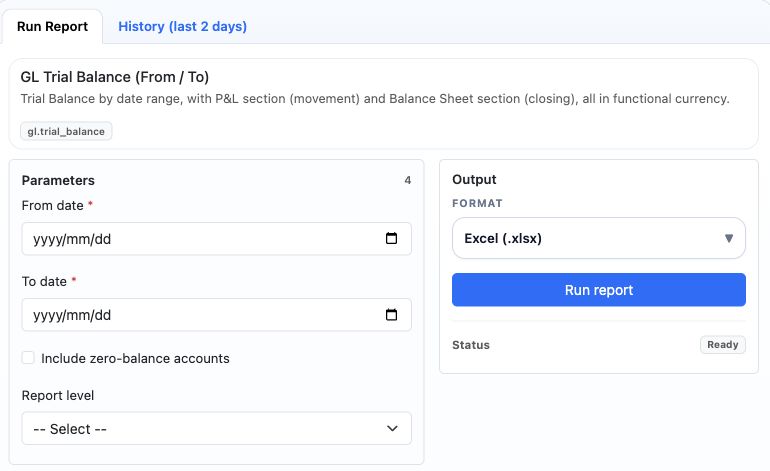Screen dimensions: 770x471
Task: Click the Ready status badge
Action: pos(722,345)
